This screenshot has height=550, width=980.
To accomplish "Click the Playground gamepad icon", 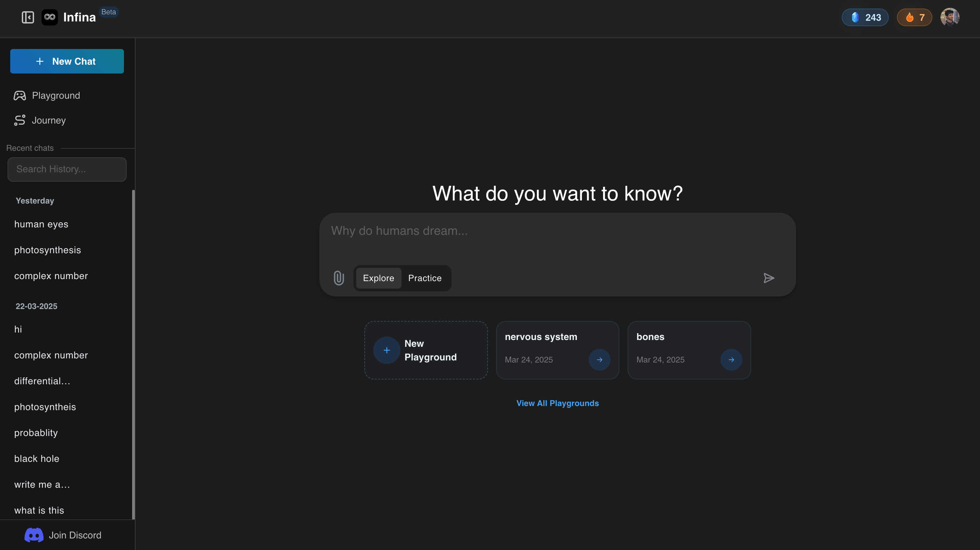I will coord(20,96).
